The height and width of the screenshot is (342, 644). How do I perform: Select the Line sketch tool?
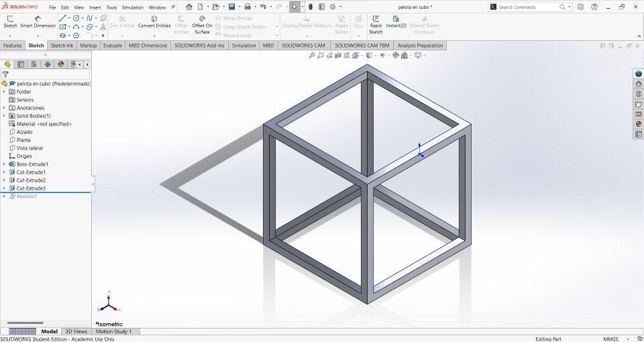(62, 18)
